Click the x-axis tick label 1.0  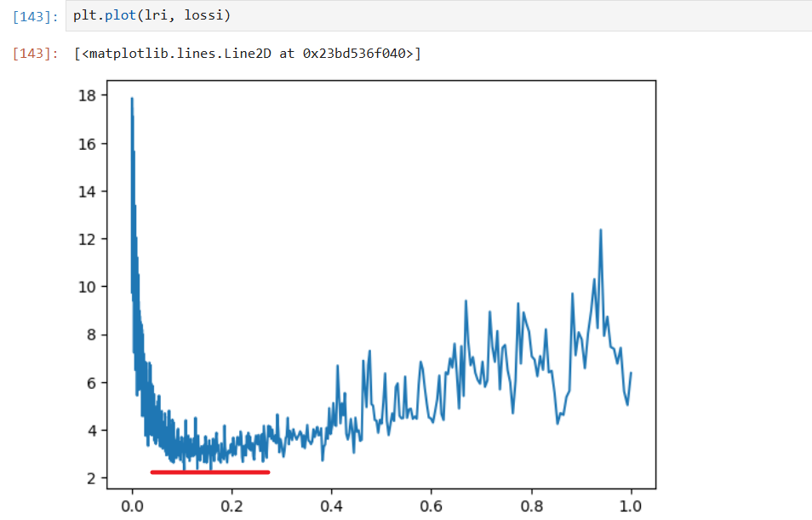point(631,504)
